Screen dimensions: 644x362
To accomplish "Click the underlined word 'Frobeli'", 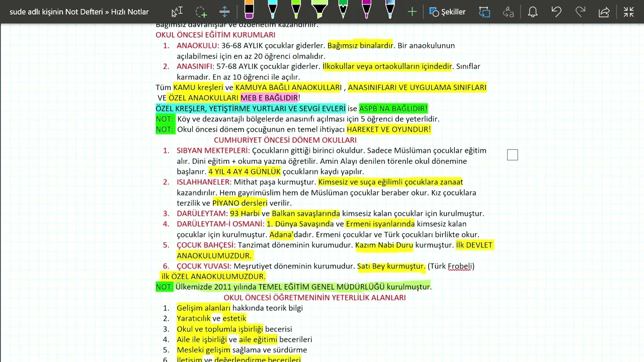I will pos(460,266).
